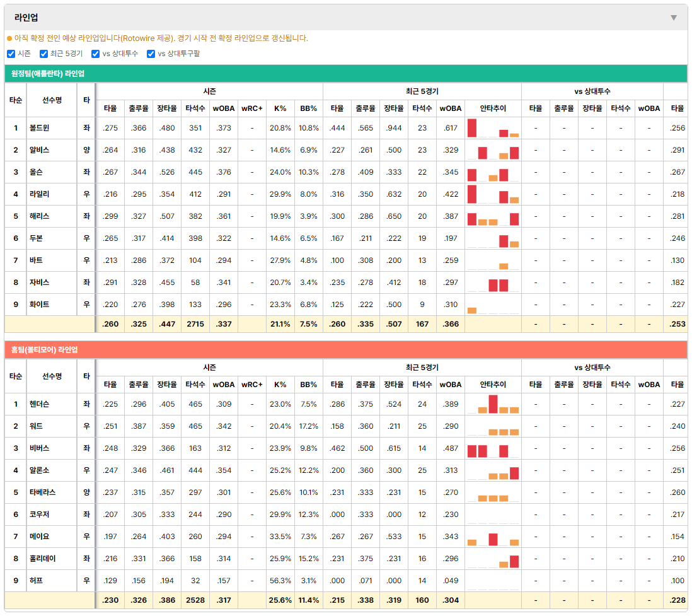Click 볼드윈's hit-trend bar chart

[x=493, y=128]
